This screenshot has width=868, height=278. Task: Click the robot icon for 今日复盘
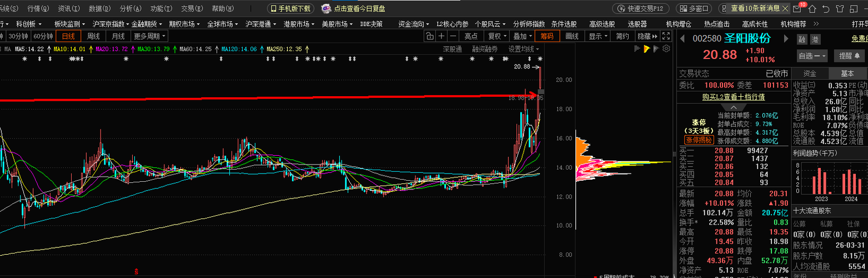click(x=325, y=8)
